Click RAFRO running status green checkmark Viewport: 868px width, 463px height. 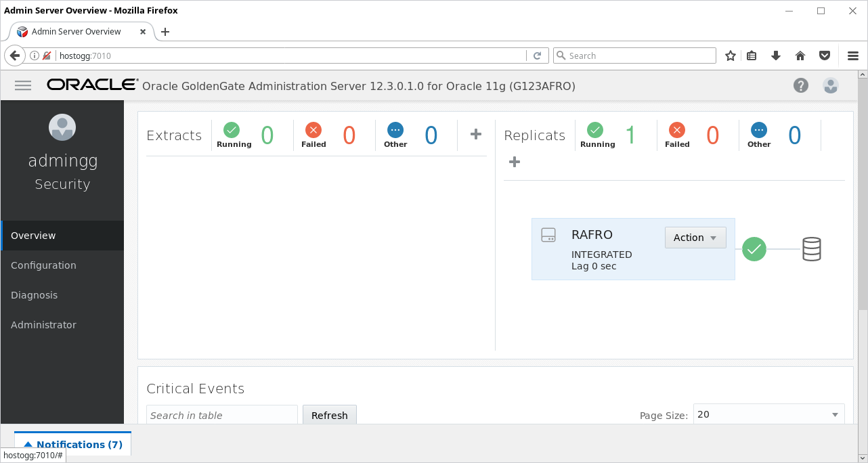tap(754, 249)
